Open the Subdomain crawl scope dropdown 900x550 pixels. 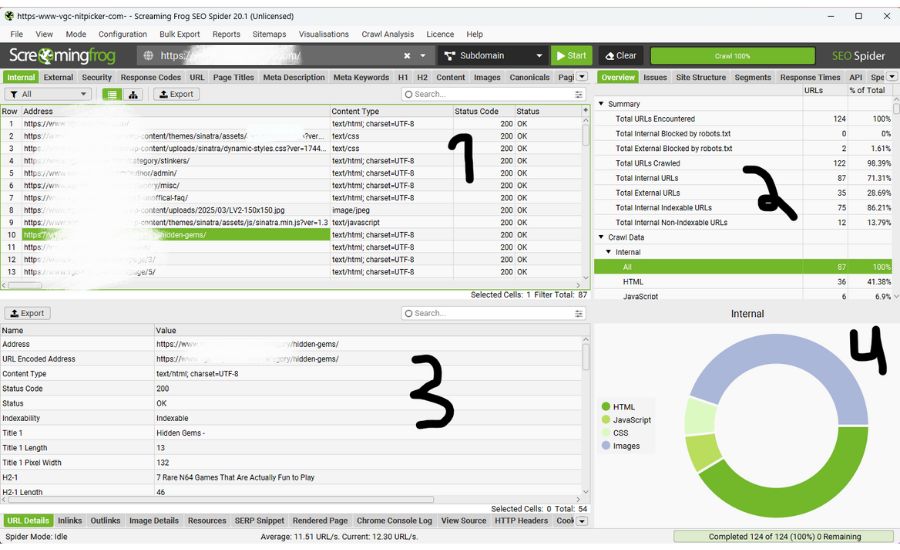click(x=493, y=56)
